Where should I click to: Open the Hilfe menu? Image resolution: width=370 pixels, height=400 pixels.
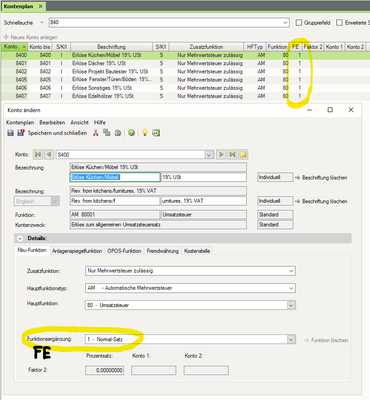100,122
